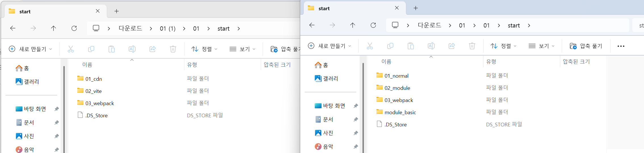Expand chevron after start in left address bar
Image resolution: width=644 pixels, height=153 pixels.
(x=239, y=29)
